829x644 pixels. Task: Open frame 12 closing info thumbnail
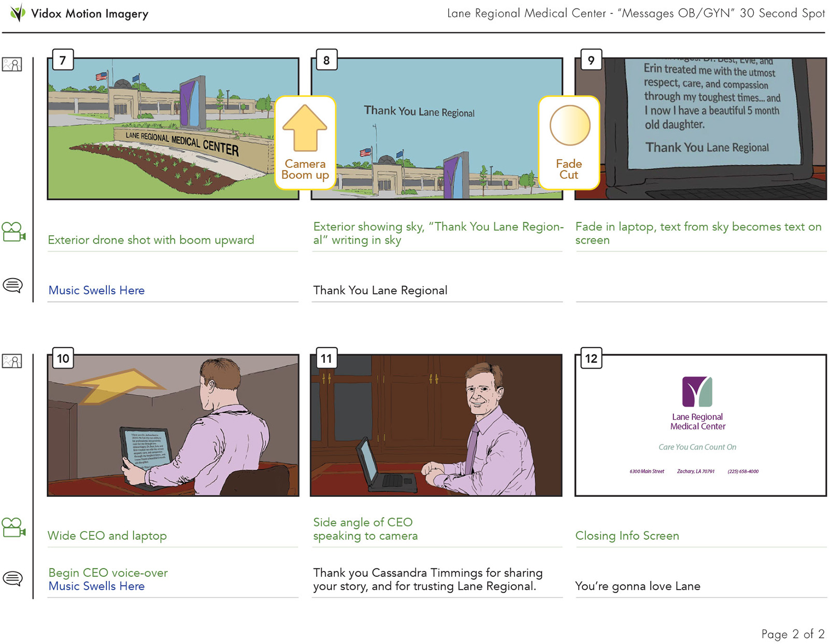click(701, 425)
